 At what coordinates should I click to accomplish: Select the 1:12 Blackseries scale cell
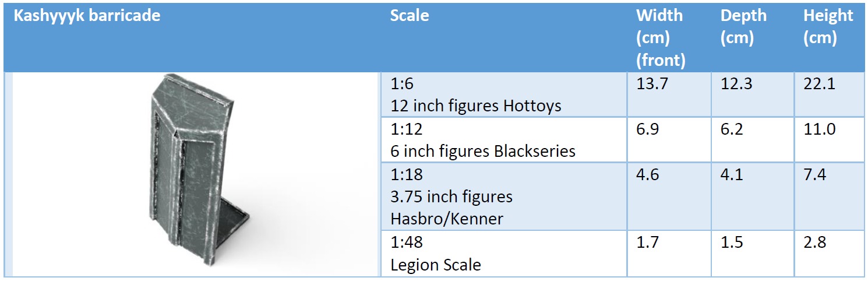pos(483,140)
